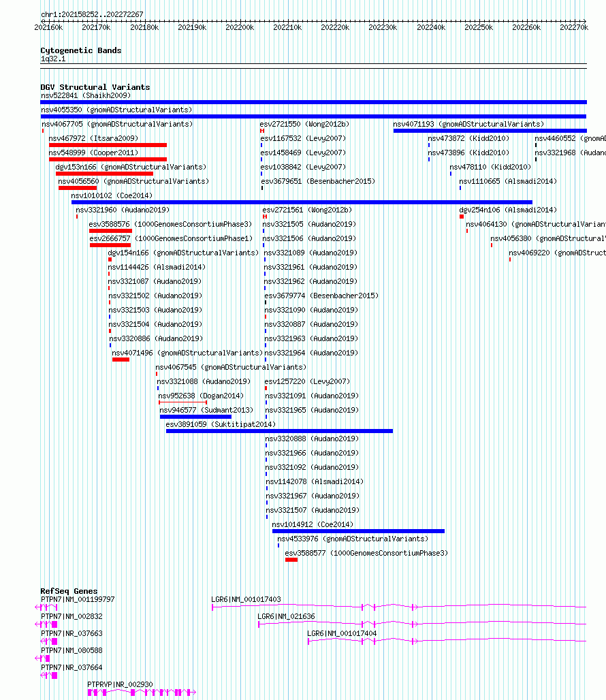Open esv2721550 (Wong2012b) label
Screen dimensions: 606x700
304,124
